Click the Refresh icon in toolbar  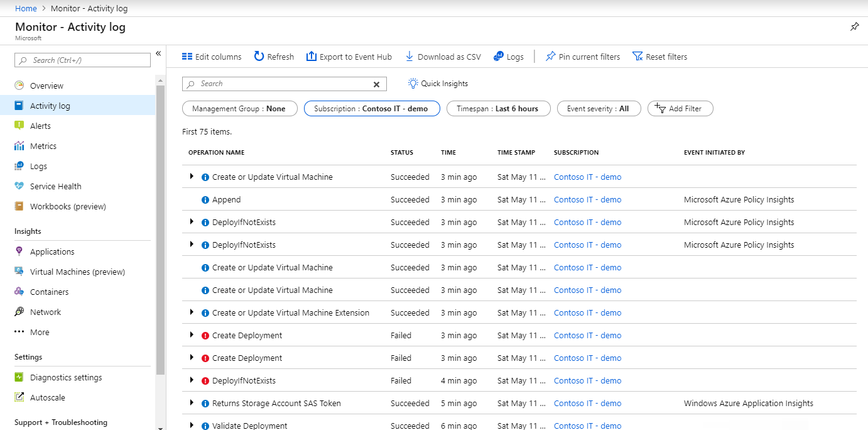(259, 57)
